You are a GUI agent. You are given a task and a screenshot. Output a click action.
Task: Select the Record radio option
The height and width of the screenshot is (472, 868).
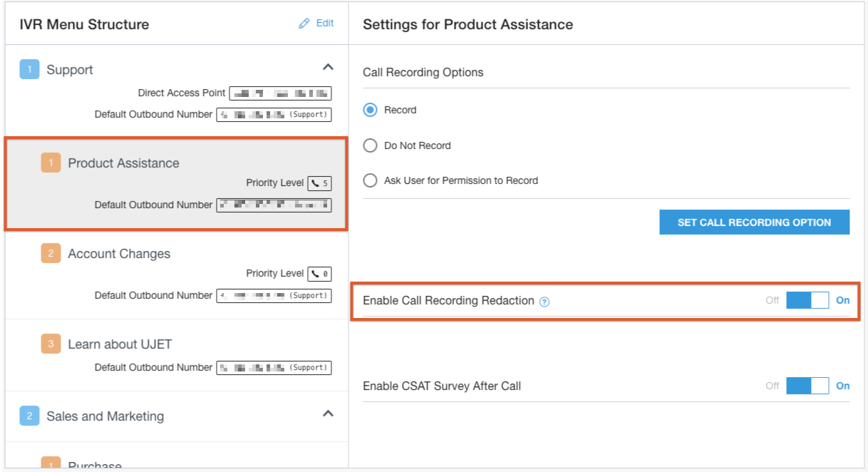pyautogui.click(x=370, y=110)
